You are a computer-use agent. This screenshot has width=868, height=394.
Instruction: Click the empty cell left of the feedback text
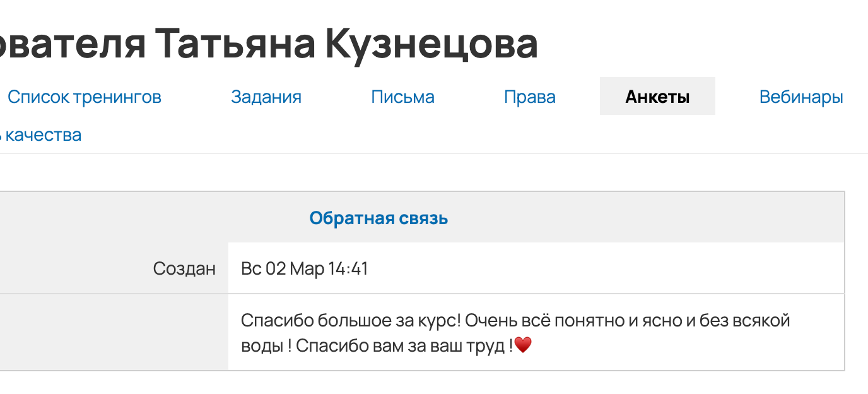click(x=114, y=331)
